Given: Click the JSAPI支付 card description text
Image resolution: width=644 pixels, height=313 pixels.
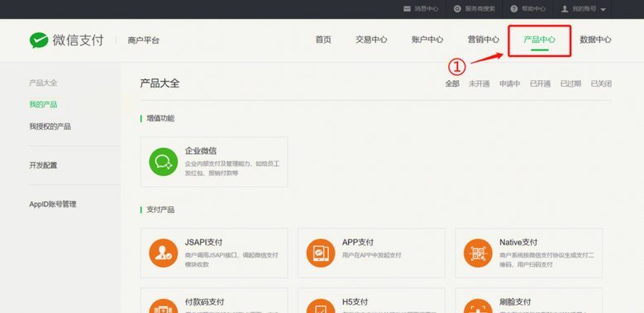Looking at the screenshot, I should coord(231,259).
